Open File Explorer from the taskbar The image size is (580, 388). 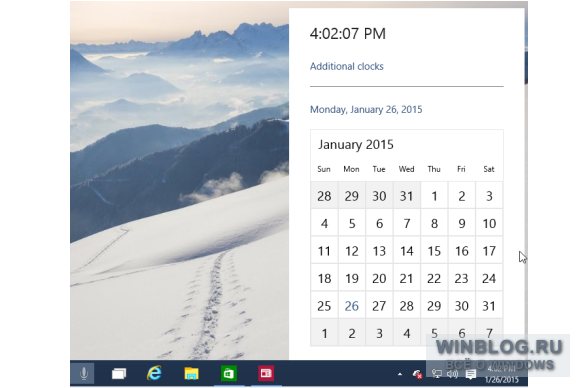click(x=192, y=374)
